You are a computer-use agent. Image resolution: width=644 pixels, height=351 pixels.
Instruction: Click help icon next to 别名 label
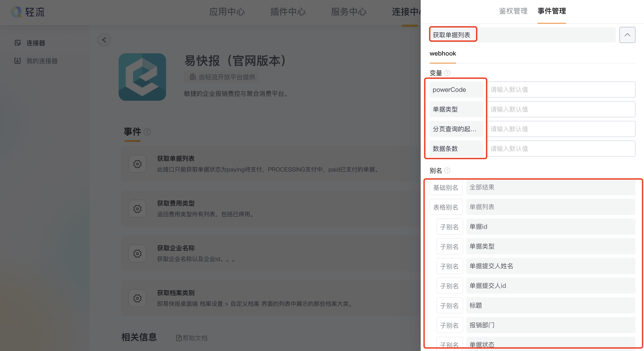pyautogui.click(x=447, y=170)
